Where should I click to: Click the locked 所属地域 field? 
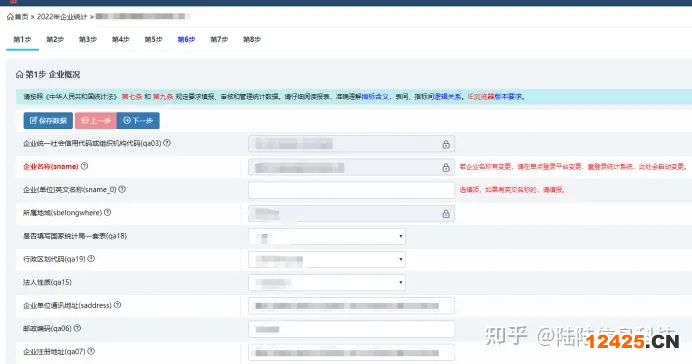coord(351,214)
